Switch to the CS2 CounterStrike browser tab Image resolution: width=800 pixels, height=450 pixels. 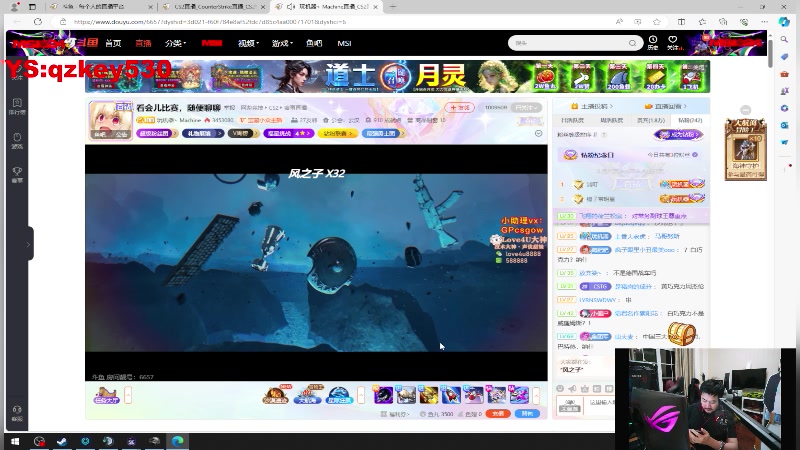[214, 7]
